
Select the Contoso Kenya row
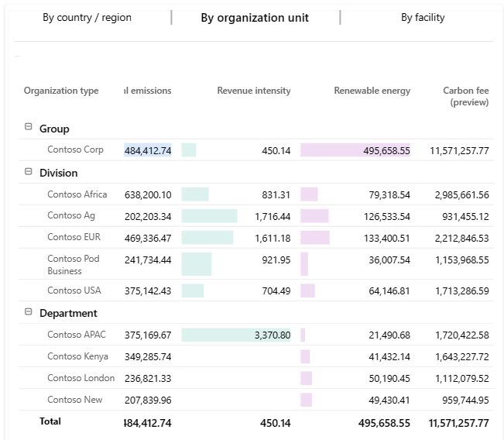point(77,356)
